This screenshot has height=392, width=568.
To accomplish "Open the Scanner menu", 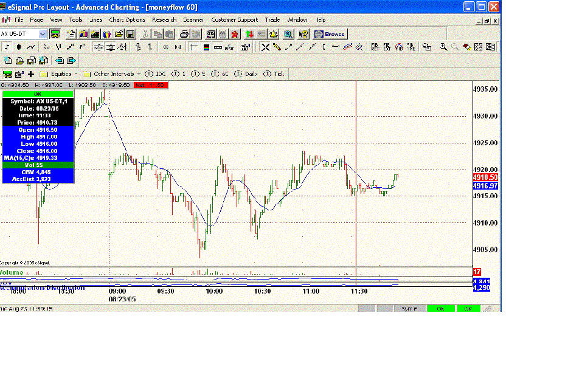I will click(x=196, y=20).
